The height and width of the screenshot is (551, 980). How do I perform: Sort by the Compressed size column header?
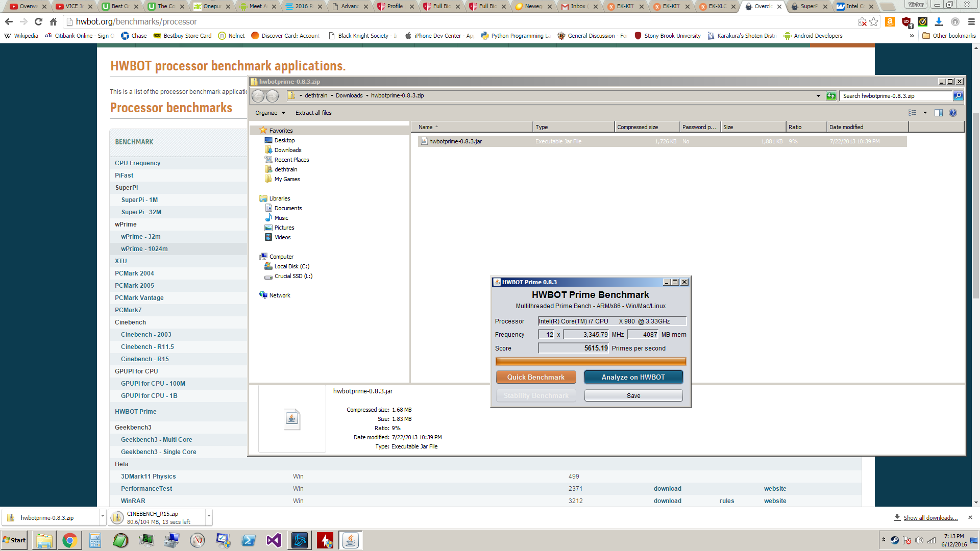click(x=647, y=127)
